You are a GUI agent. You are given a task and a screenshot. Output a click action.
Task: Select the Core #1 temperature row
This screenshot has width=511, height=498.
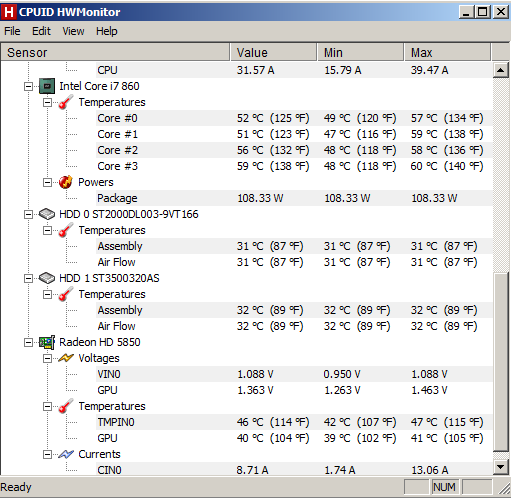(294, 134)
